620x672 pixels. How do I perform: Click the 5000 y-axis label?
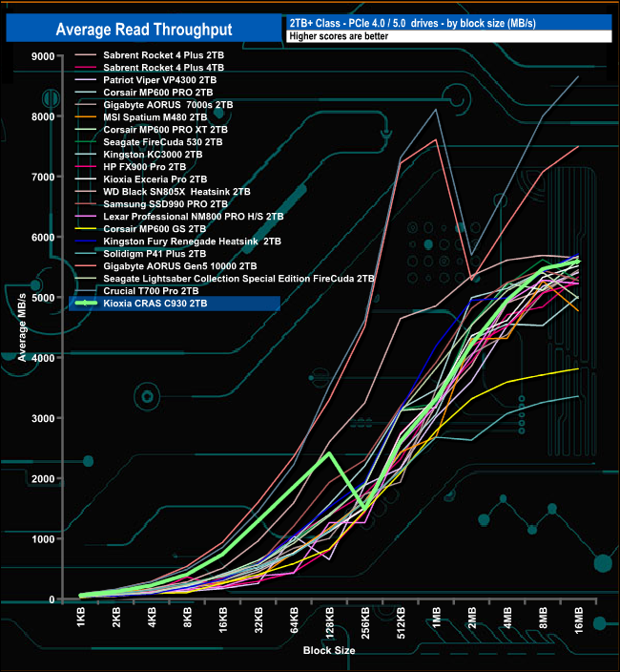pos(43,298)
